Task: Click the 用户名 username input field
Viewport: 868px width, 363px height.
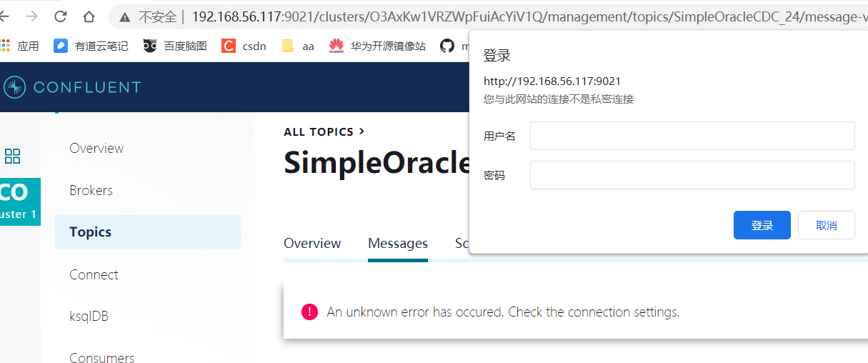Action: [x=692, y=136]
